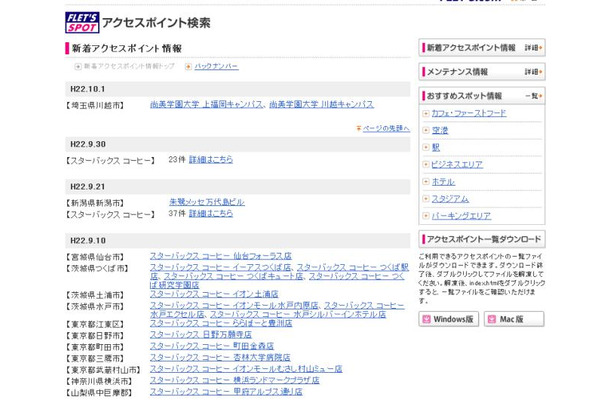Open 詳細はこちら for 23件 Starbucks
Image resolution: width=610 pixels, height=400 pixels.
(x=211, y=160)
